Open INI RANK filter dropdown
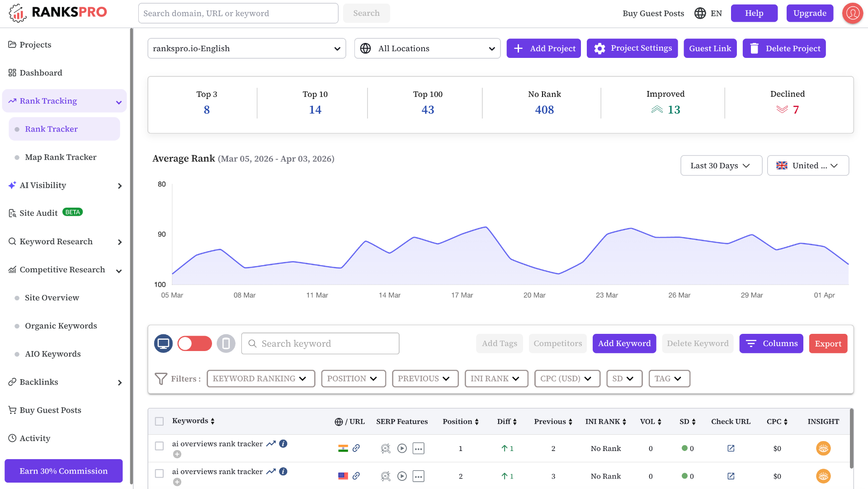Screen dimensions: 868x489 496,379
